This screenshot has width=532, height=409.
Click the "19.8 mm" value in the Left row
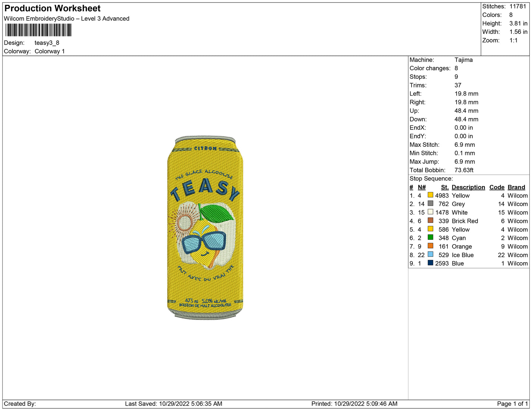[x=466, y=93]
